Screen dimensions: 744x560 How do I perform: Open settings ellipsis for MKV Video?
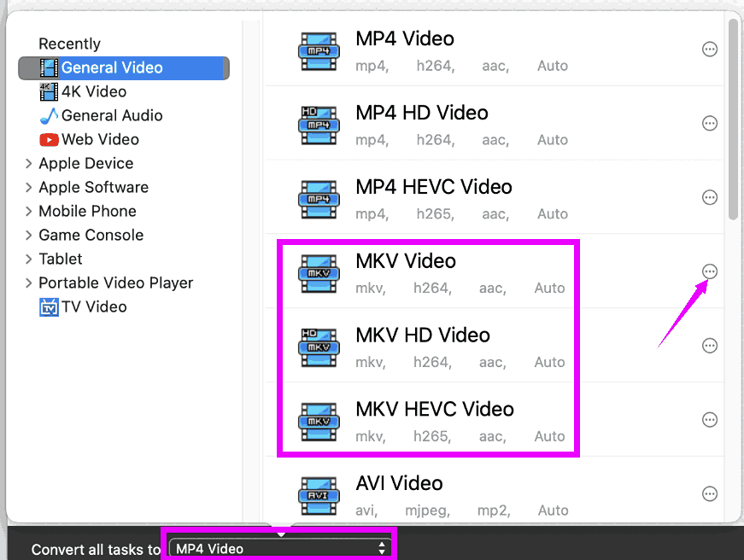tap(709, 271)
